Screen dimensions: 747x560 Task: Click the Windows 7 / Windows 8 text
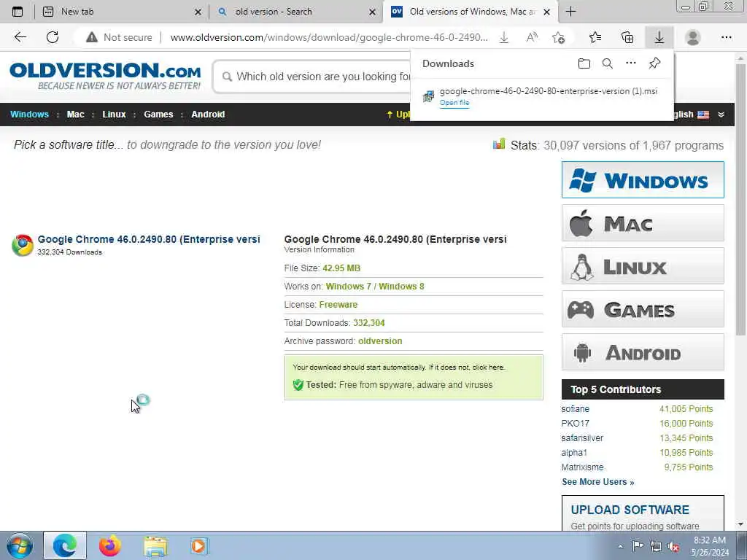click(375, 286)
